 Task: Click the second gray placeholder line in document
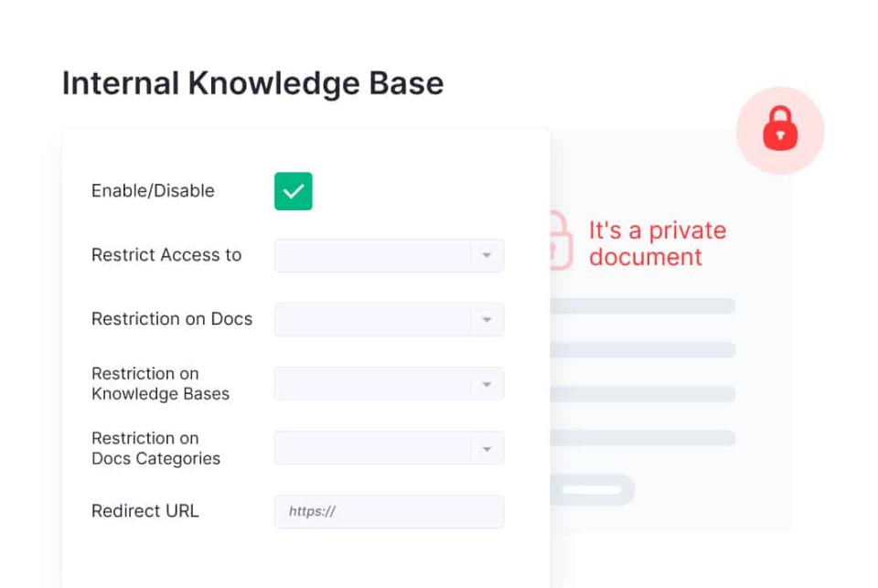coord(643,349)
